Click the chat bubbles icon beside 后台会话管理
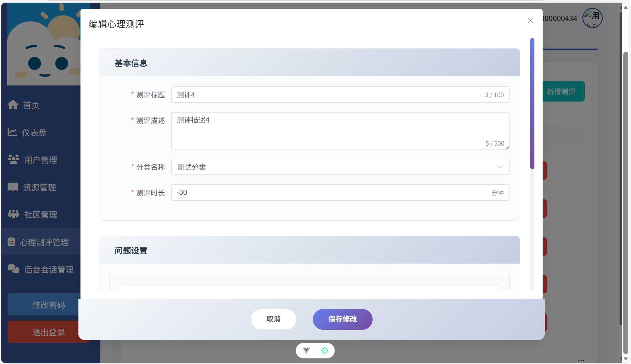The width and height of the screenshot is (631, 364). click(13, 269)
